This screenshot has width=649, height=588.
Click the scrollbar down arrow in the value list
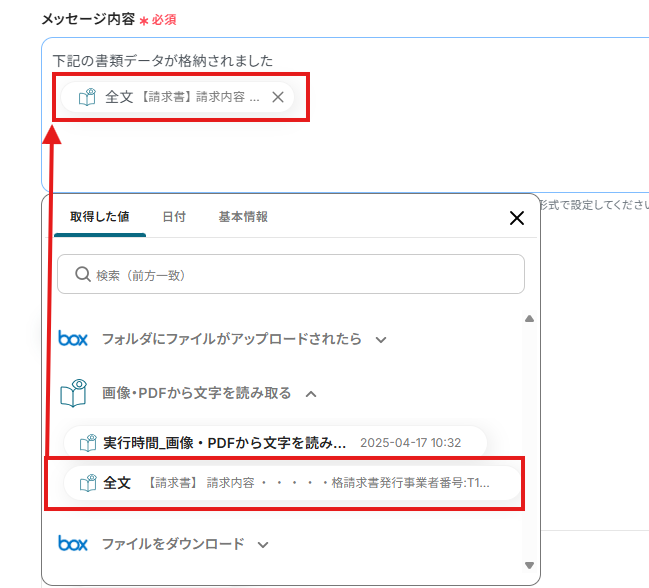pyautogui.click(x=529, y=565)
